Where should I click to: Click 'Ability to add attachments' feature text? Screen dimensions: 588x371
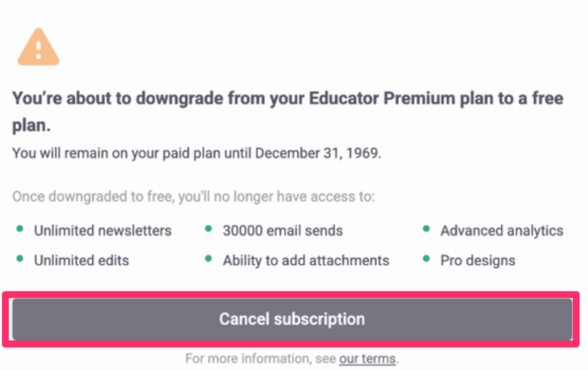coord(306,260)
